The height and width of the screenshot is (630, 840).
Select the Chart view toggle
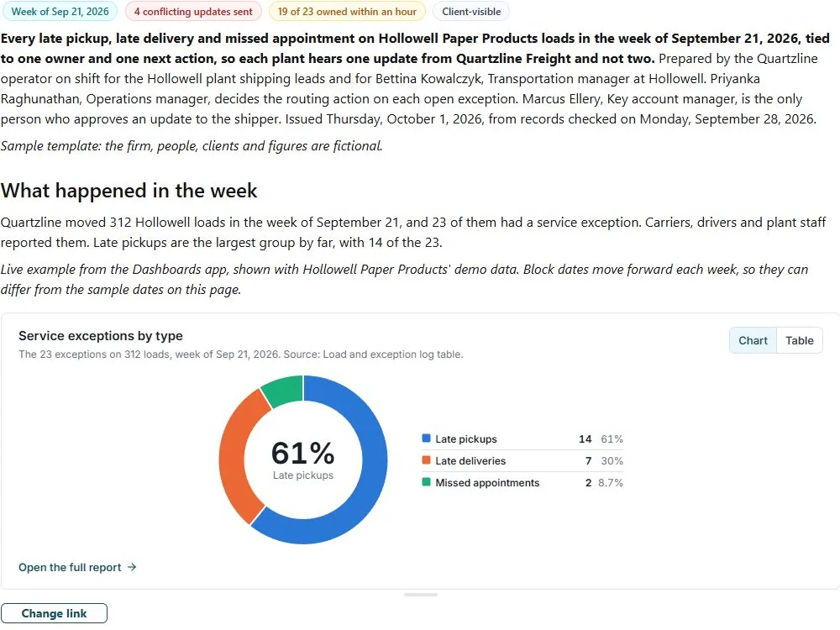point(753,341)
